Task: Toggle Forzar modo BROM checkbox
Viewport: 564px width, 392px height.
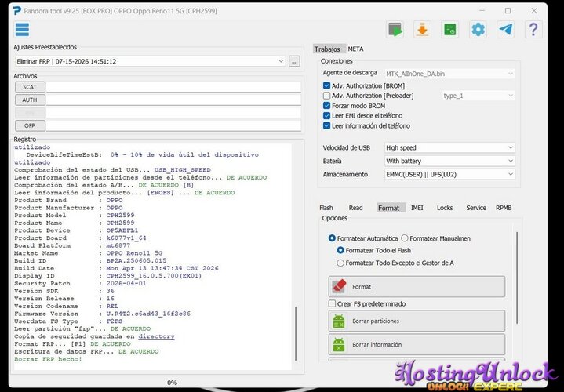Action: point(326,106)
